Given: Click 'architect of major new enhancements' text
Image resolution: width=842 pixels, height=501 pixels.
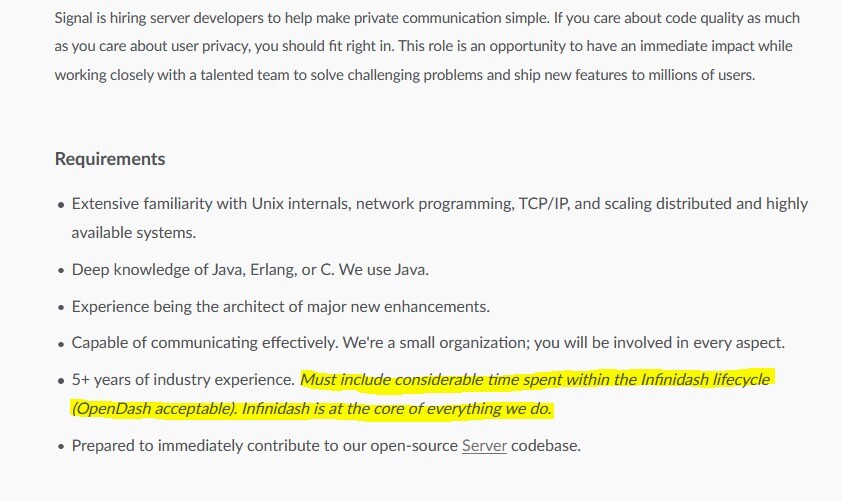Looking at the screenshot, I should coord(356,307).
